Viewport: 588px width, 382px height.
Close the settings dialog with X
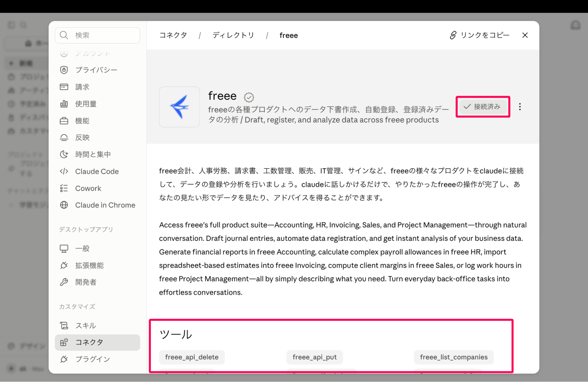point(525,35)
